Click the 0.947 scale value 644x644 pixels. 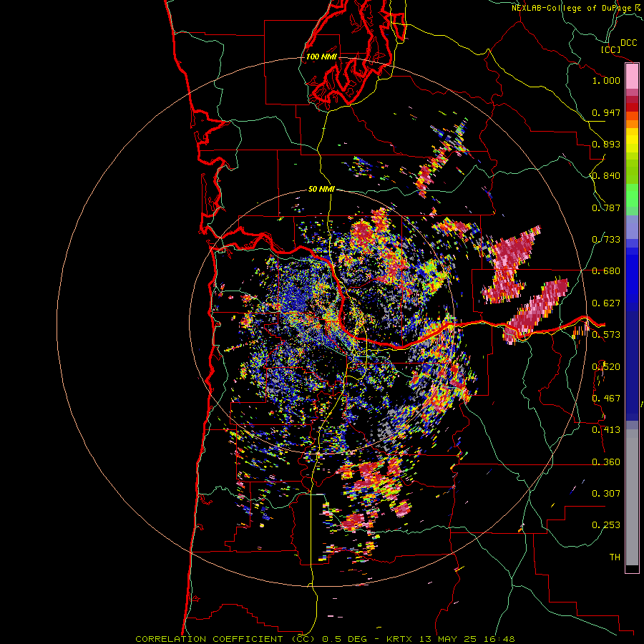606,112
